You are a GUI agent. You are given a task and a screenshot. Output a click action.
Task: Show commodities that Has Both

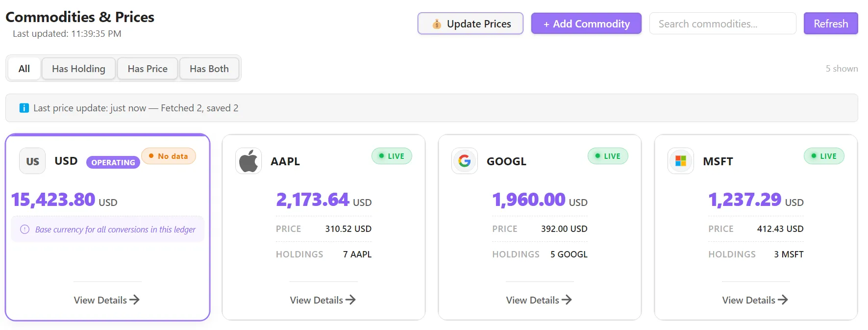point(209,69)
